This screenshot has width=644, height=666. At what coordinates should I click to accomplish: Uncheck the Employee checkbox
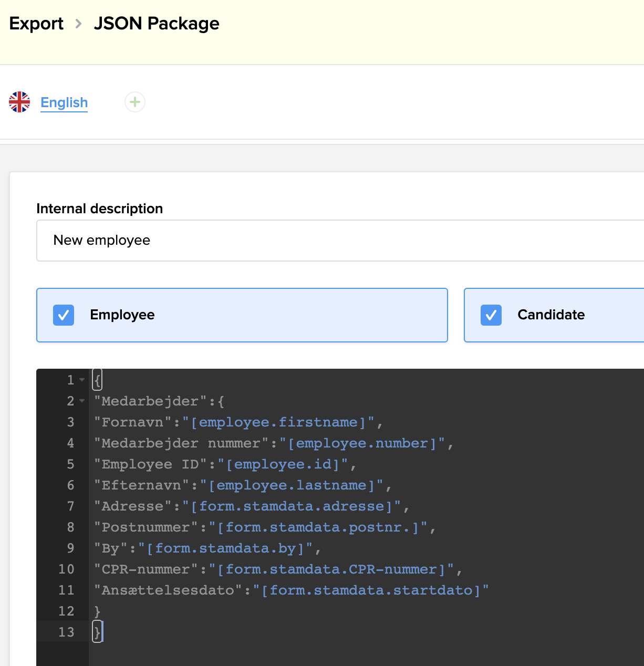click(64, 315)
